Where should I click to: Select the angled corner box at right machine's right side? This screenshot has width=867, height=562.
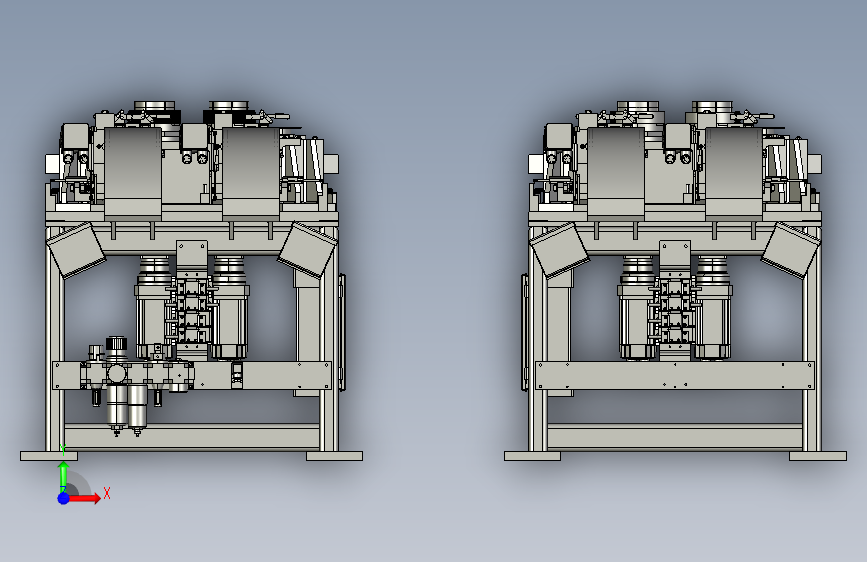tap(791, 249)
